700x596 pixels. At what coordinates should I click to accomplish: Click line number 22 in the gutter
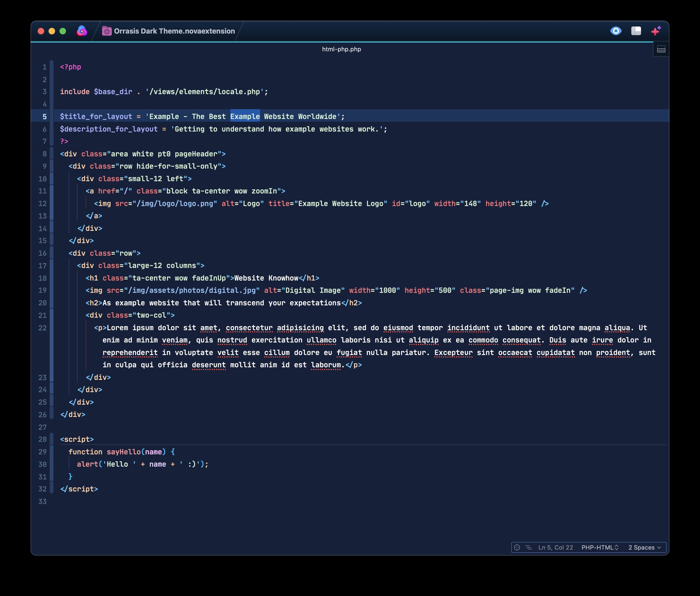click(x=43, y=328)
